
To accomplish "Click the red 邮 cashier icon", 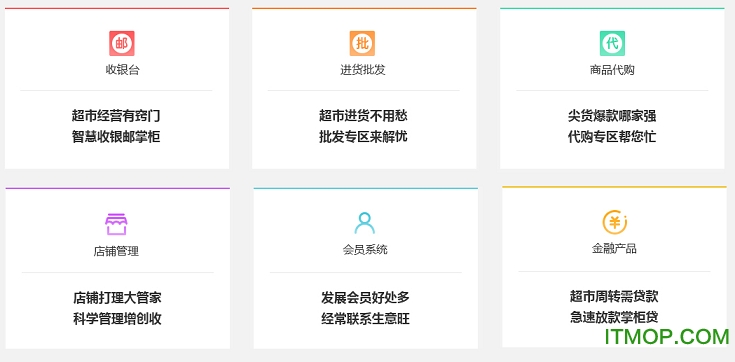I will tap(122, 44).
